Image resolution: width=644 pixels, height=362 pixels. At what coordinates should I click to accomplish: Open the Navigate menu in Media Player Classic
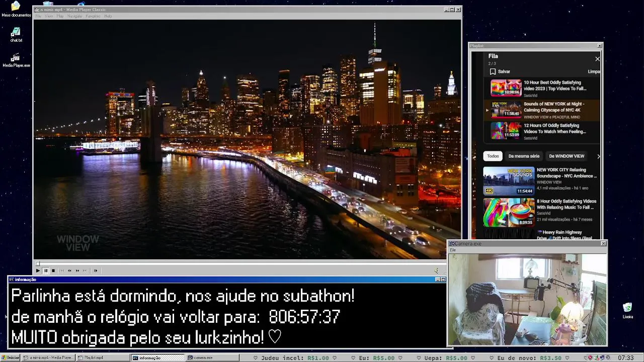point(74,16)
